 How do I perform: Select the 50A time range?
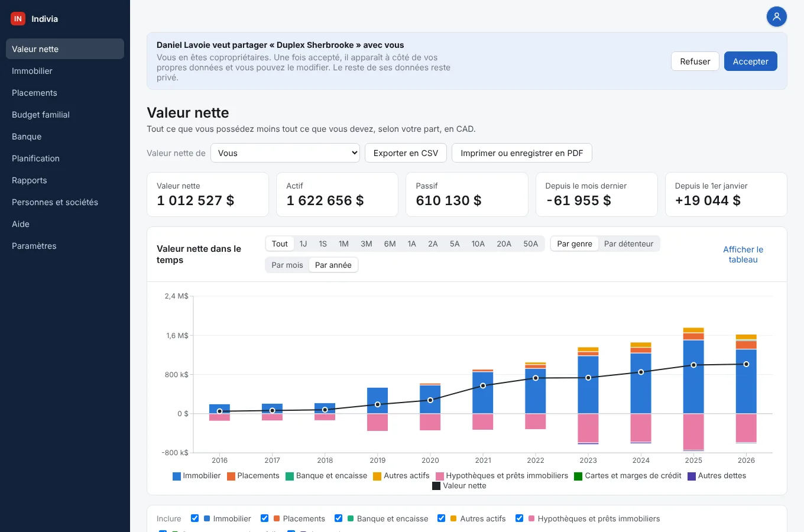pyautogui.click(x=530, y=244)
